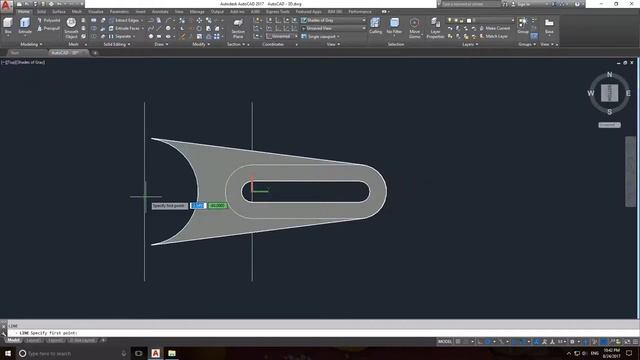Open the Windows Start menu
640x360 pixels.
pos(8,353)
